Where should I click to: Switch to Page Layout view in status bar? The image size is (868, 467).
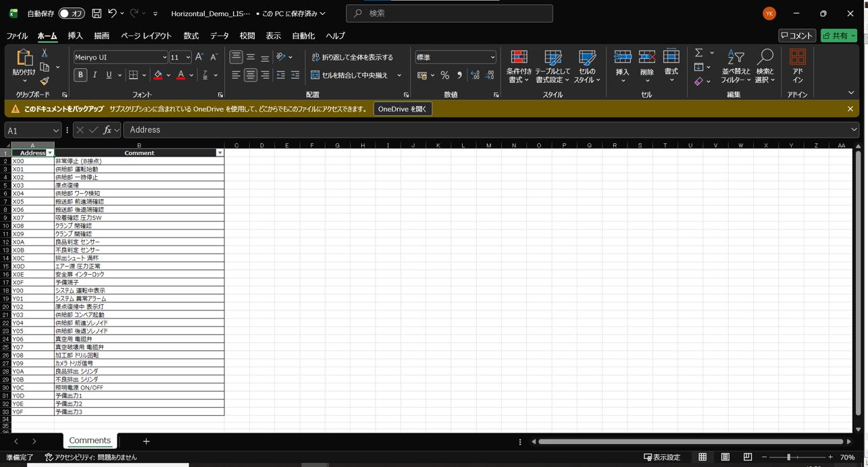click(x=725, y=457)
